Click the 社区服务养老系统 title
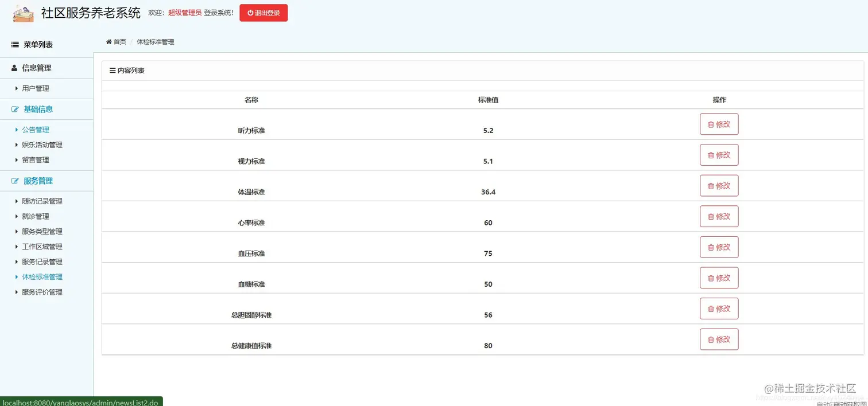The width and height of the screenshot is (868, 406). pos(91,13)
